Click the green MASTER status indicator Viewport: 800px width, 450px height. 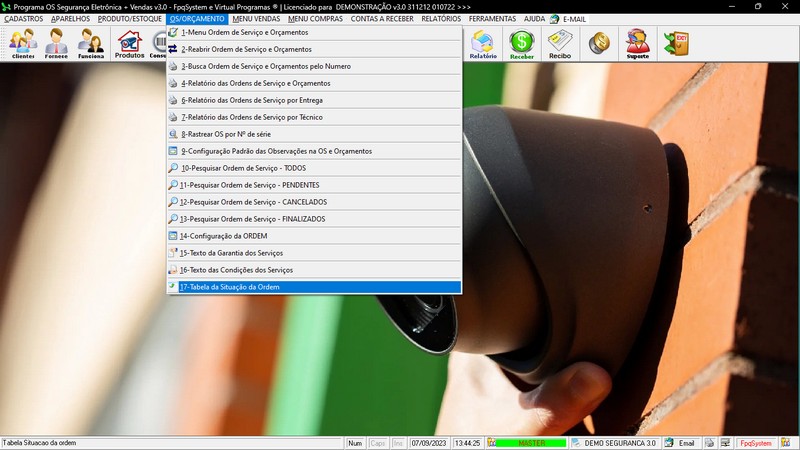(530, 443)
